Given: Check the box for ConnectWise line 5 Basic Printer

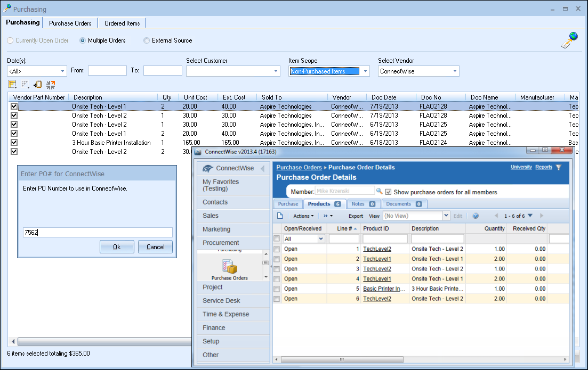Looking at the screenshot, I should pyautogui.click(x=277, y=289).
